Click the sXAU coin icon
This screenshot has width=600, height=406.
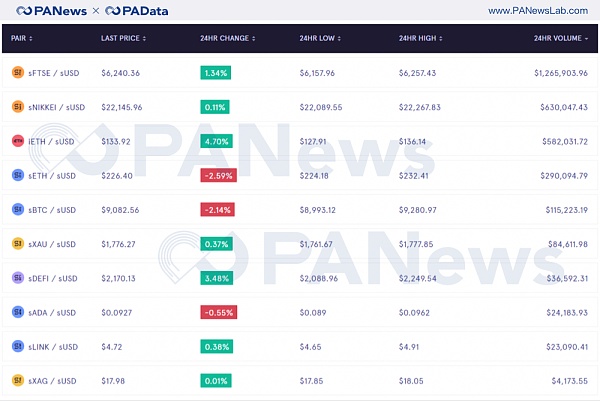[17, 244]
